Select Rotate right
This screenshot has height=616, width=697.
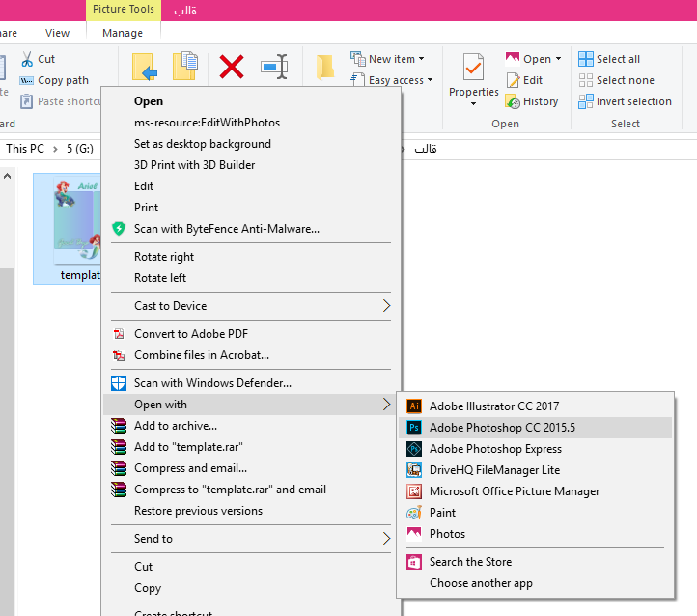[251, 257]
